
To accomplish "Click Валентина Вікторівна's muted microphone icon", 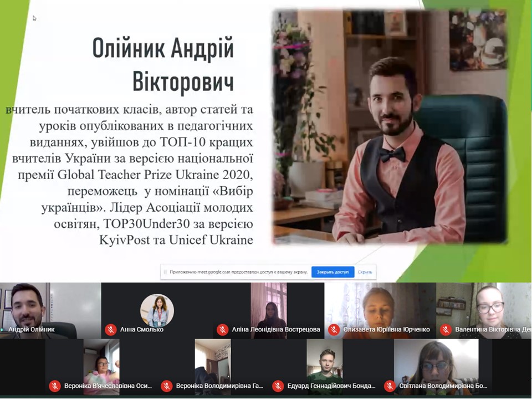I will [x=446, y=330].
